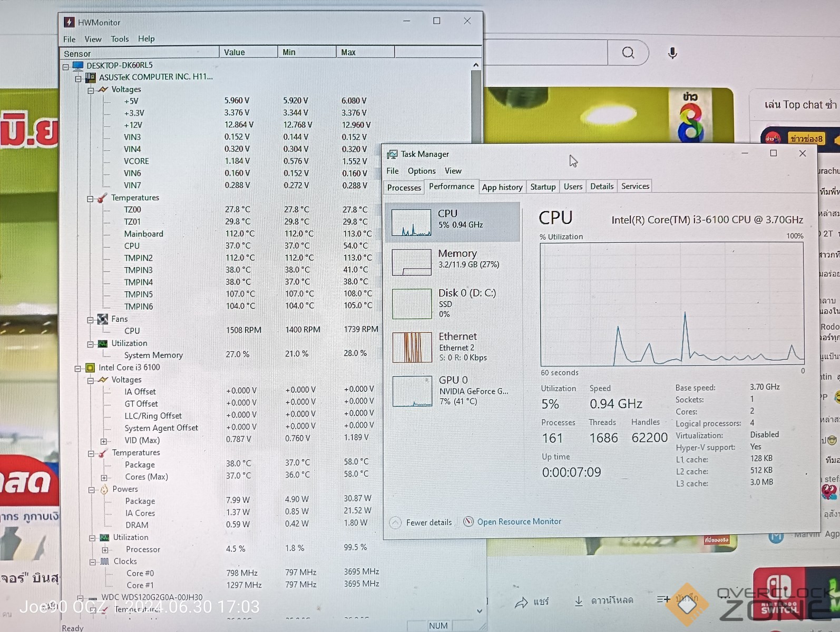Click the magnifier search icon

628,53
